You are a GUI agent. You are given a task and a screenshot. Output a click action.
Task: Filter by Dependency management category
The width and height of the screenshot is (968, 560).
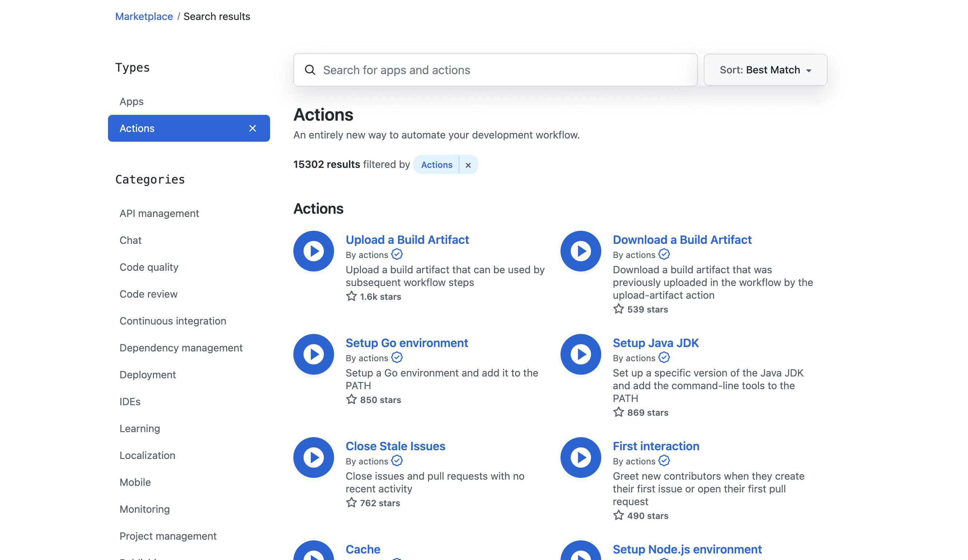(181, 348)
